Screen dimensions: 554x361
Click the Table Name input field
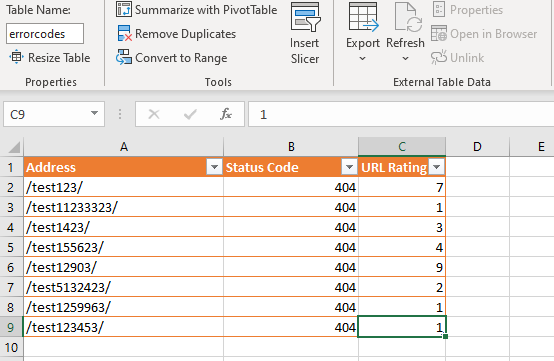click(x=45, y=34)
